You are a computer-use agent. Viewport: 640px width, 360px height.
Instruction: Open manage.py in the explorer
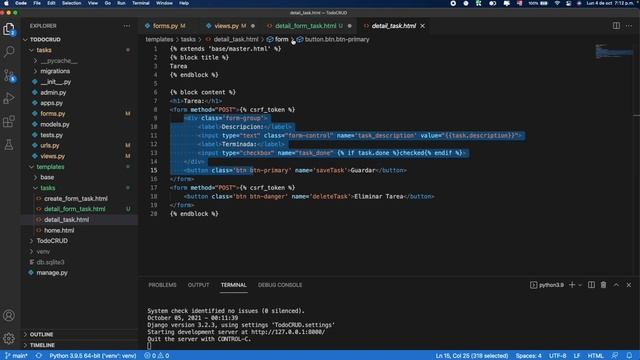pos(52,273)
